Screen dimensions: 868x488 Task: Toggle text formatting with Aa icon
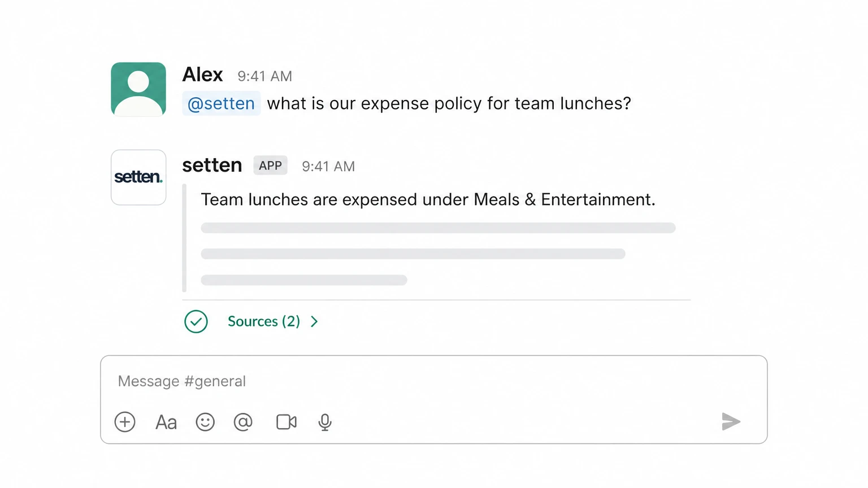tap(166, 422)
